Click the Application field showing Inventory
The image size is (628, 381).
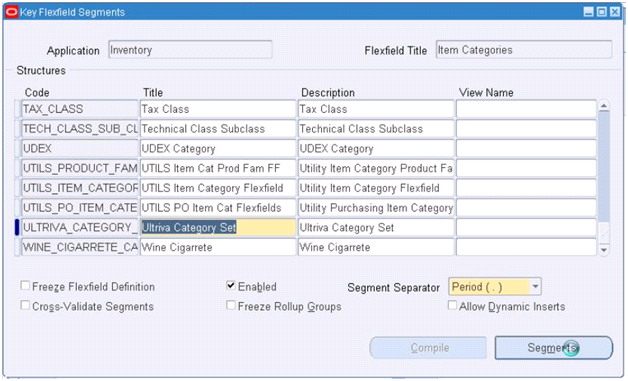(x=190, y=50)
